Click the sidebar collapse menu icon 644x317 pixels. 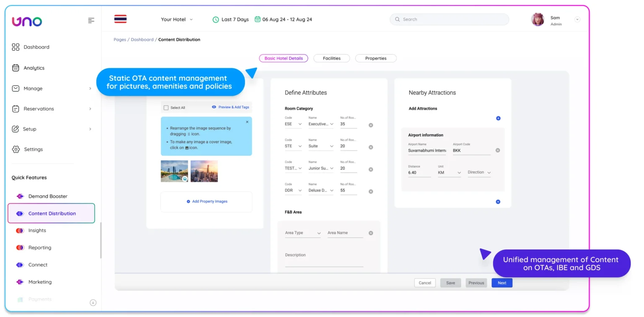[x=91, y=21]
